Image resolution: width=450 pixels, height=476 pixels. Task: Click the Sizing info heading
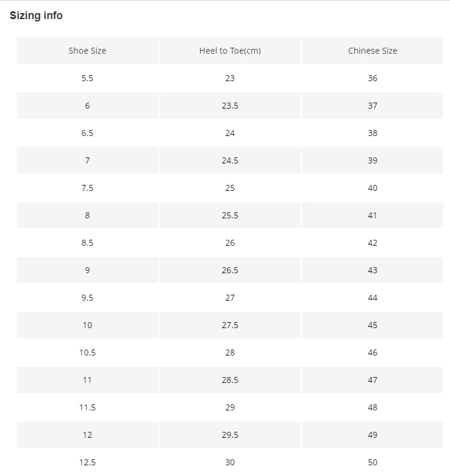click(36, 16)
